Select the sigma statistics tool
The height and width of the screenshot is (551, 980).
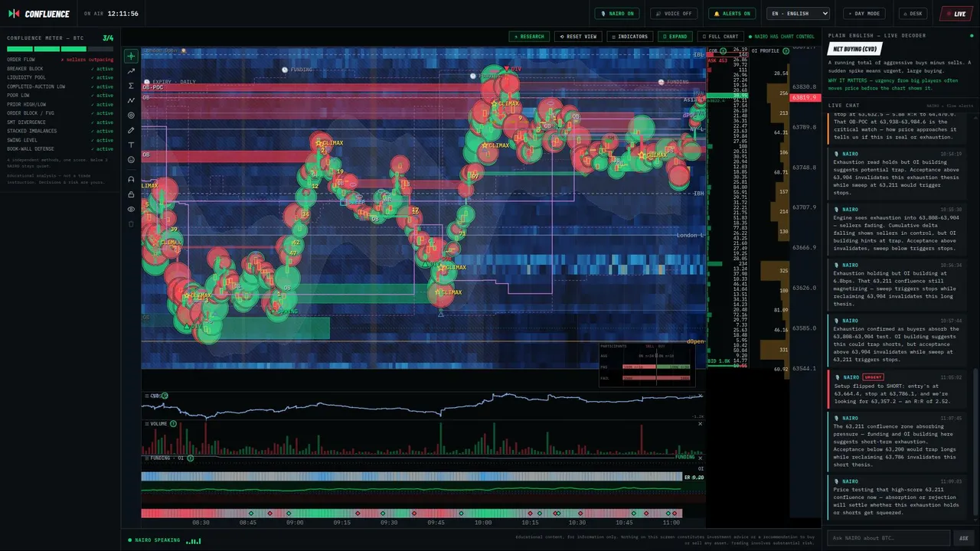pyautogui.click(x=131, y=86)
